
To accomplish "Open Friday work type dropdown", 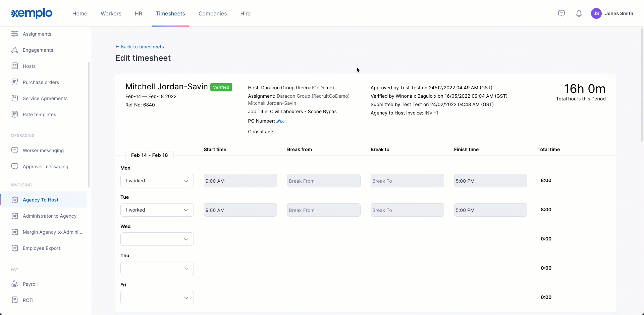I will pos(157,298).
